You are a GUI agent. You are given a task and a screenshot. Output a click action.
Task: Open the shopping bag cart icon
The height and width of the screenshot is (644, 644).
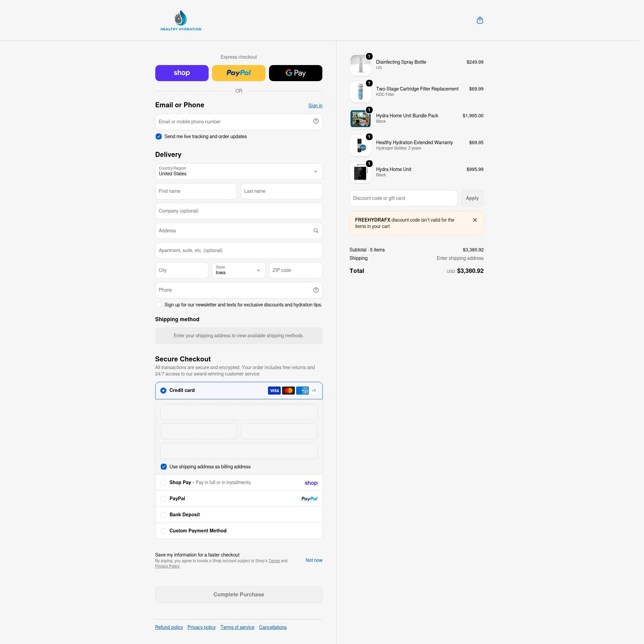click(x=480, y=20)
